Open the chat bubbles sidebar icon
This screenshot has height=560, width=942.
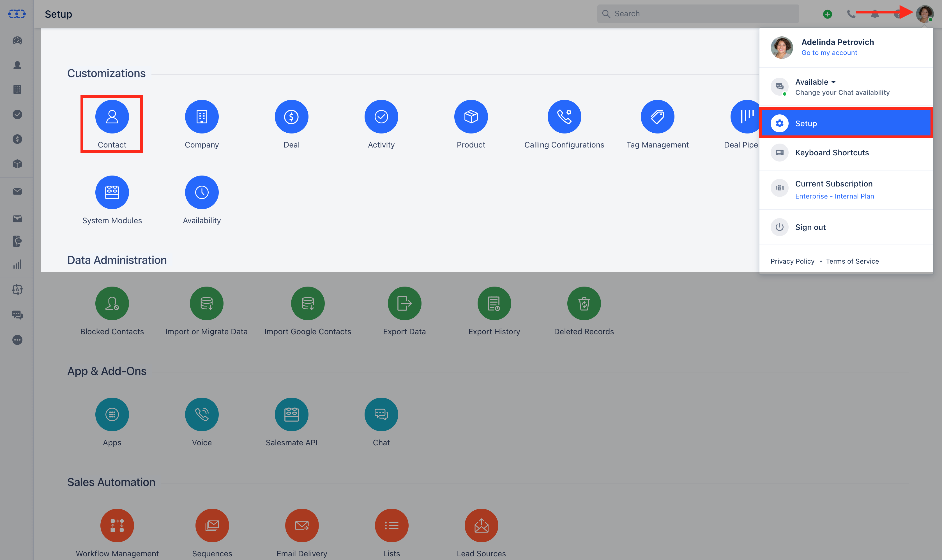click(17, 315)
